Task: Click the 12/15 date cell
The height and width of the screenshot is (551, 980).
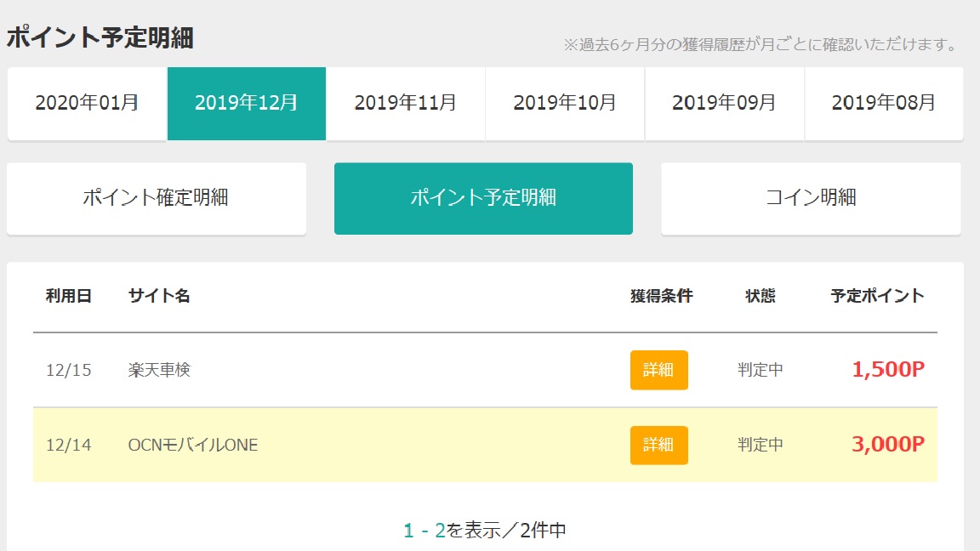Action: [69, 370]
